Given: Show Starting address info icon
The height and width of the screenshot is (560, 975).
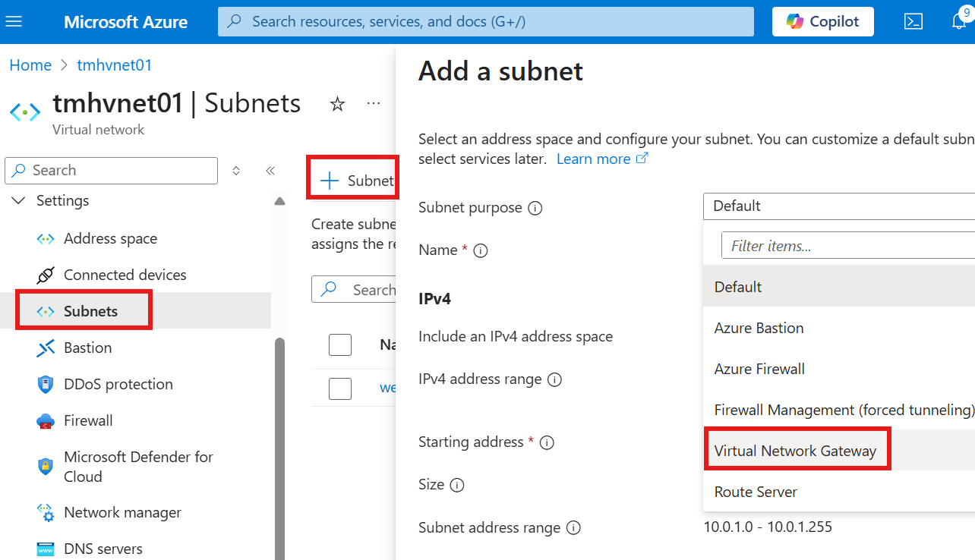Looking at the screenshot, I should pos(547,442).
